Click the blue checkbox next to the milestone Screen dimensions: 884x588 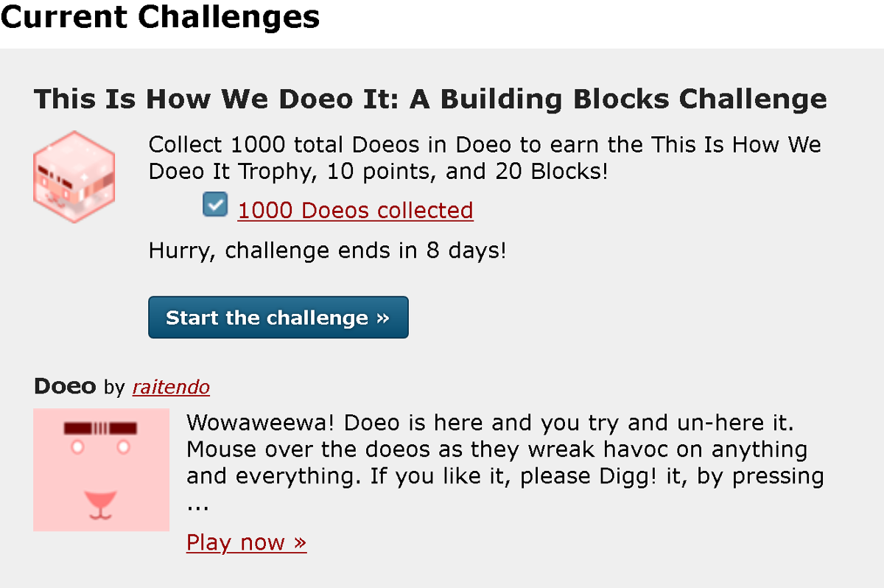(215, 204)
